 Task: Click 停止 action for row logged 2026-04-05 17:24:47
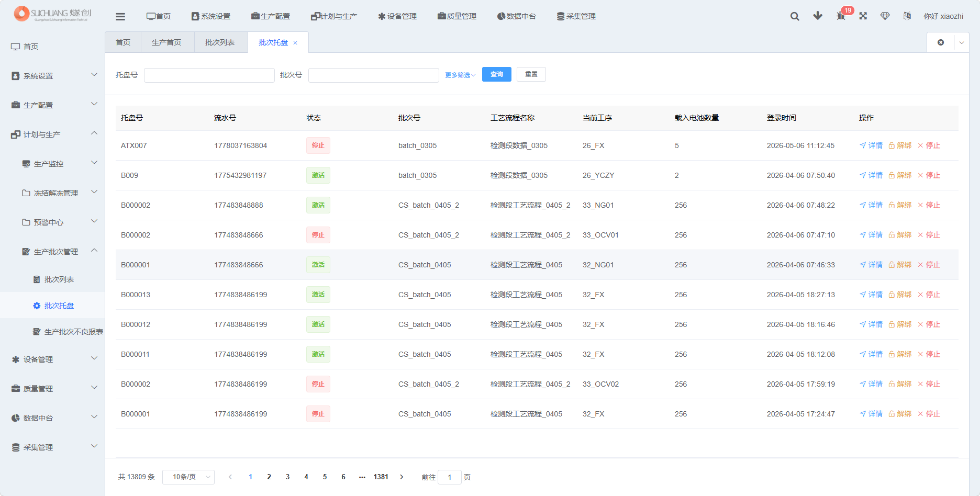[929, 414]
